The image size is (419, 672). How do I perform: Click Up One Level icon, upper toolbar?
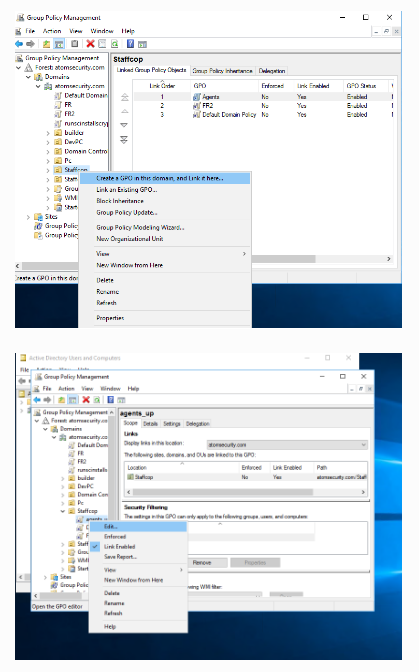[46, 44]
